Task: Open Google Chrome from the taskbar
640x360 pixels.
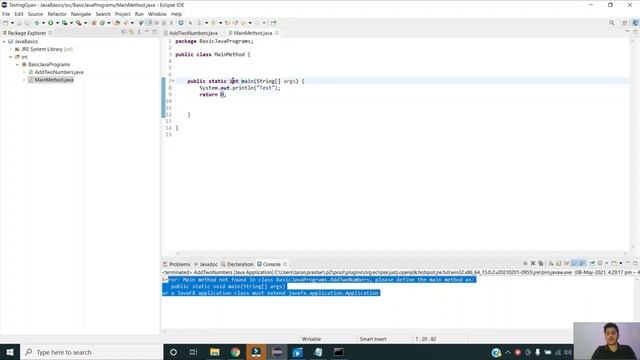Action: point(236,352)
